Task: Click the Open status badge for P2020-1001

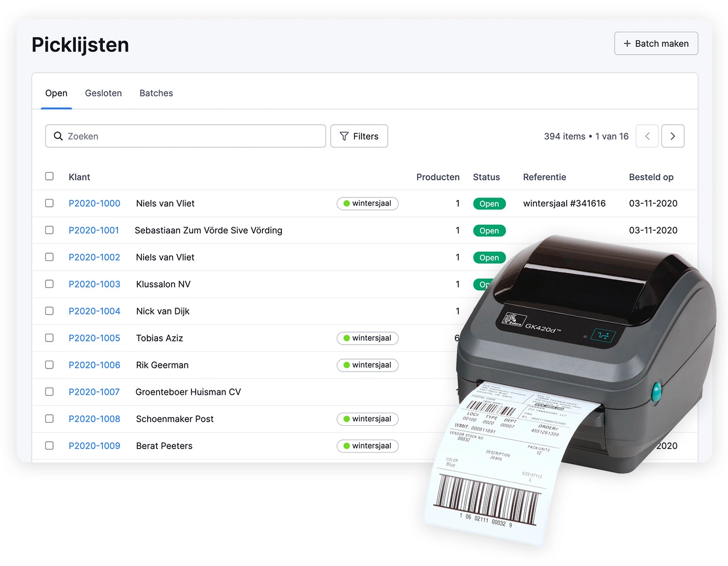Action: point(489,231)
